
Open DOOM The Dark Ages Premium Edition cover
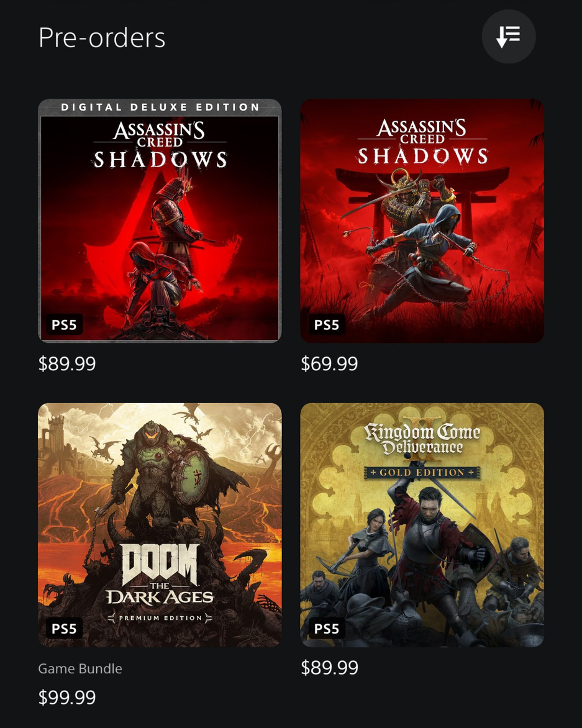(x=160, y=525)
